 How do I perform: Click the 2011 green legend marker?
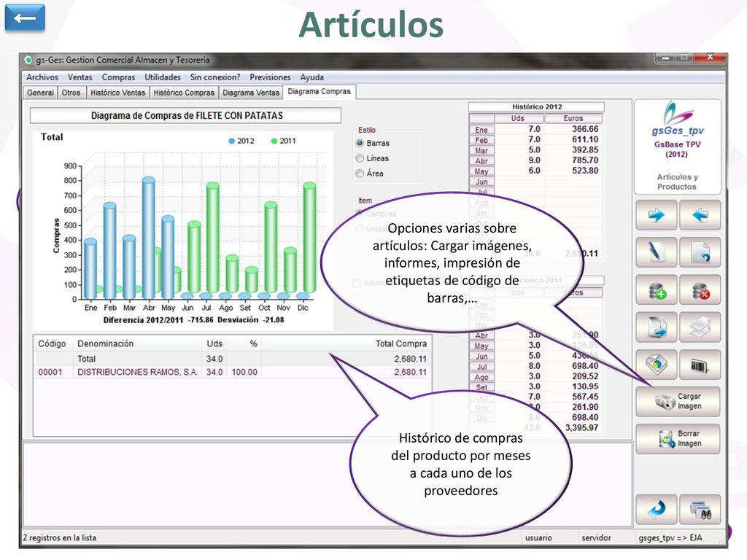[x=274, y=141]
